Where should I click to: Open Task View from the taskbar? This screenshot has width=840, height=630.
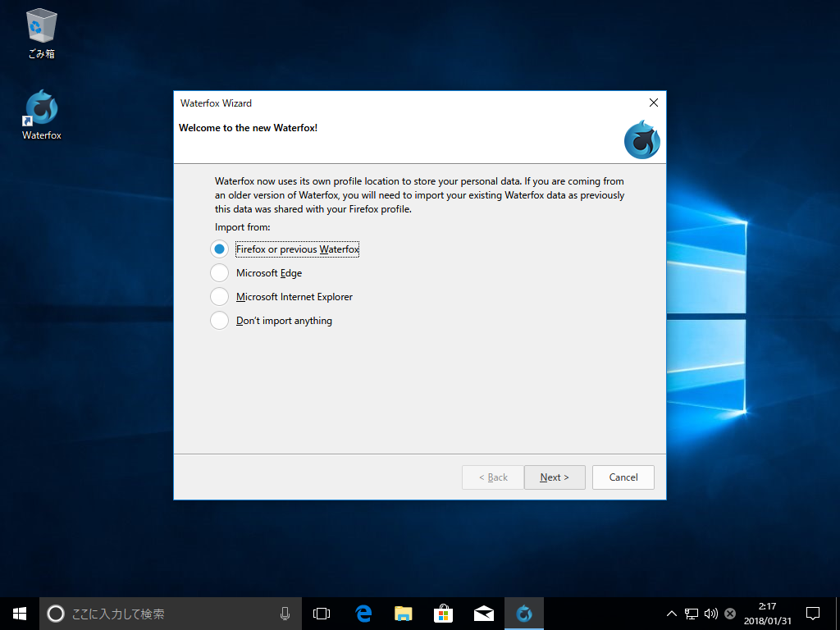coord(322,614)
